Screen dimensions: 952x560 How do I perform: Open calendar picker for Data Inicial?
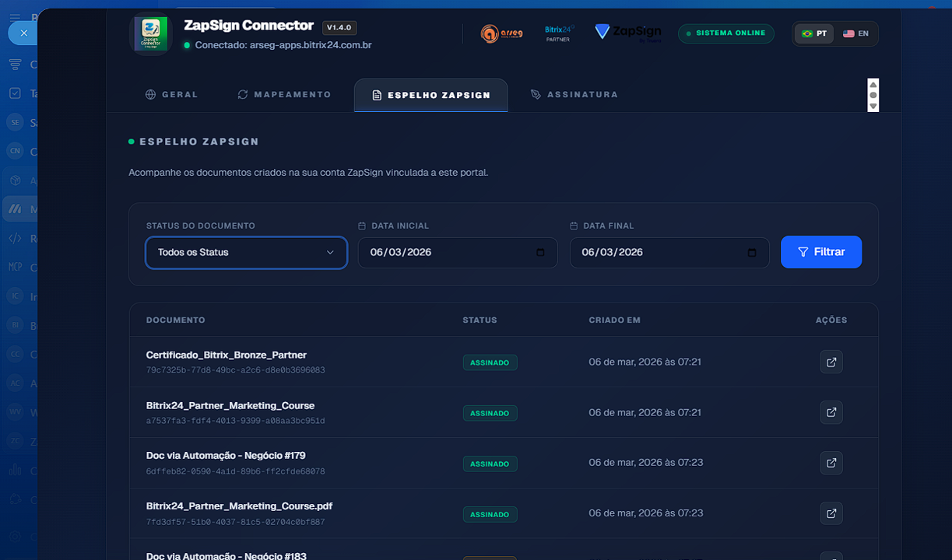tap(541, 253)
